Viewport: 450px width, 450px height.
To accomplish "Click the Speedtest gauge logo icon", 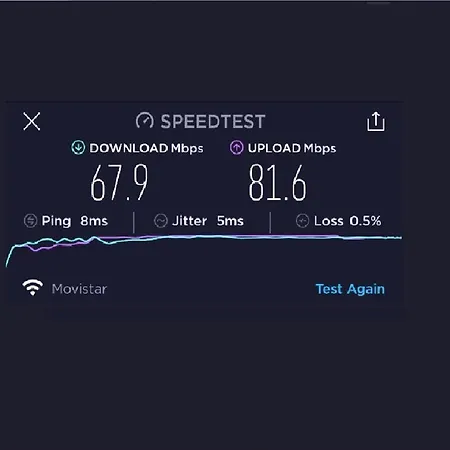I will pyautogui.click(x=145, y=121).
